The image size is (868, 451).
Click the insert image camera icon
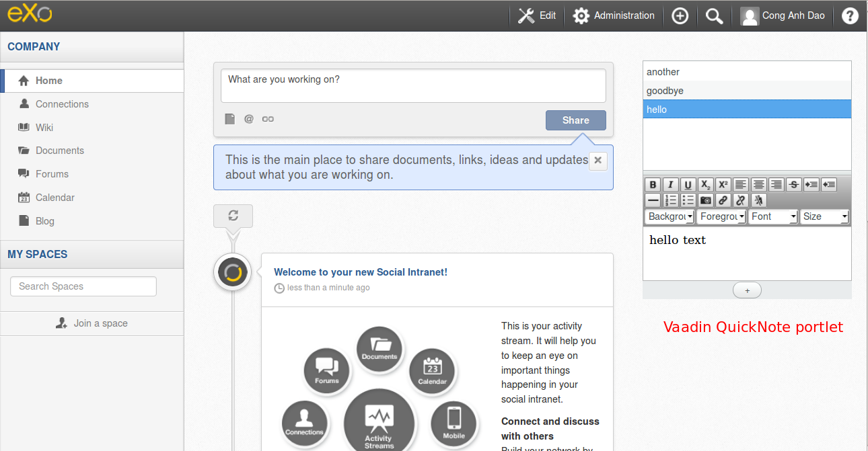pos(706,200)
